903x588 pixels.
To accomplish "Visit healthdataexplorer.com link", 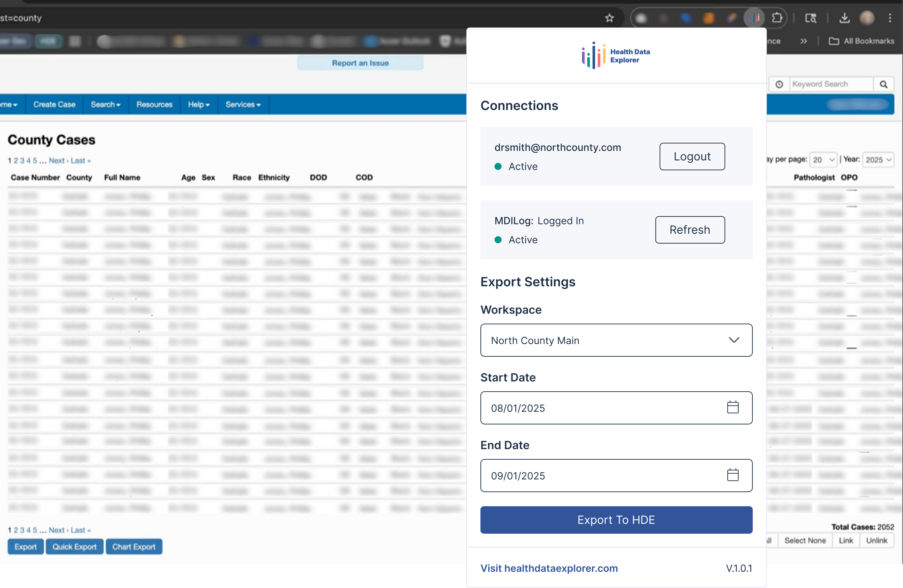I will click(x=549, y=568).
